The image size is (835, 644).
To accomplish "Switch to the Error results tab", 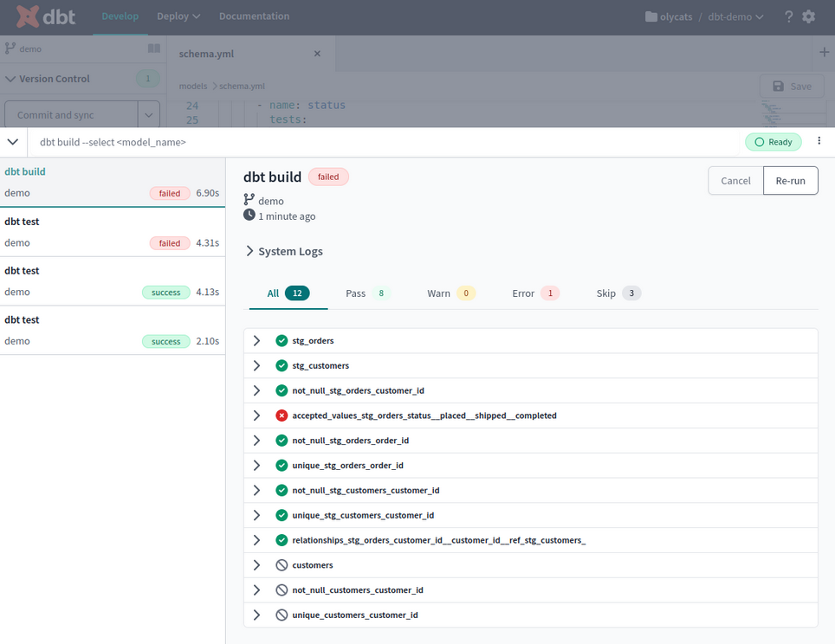I will [535, 293].
